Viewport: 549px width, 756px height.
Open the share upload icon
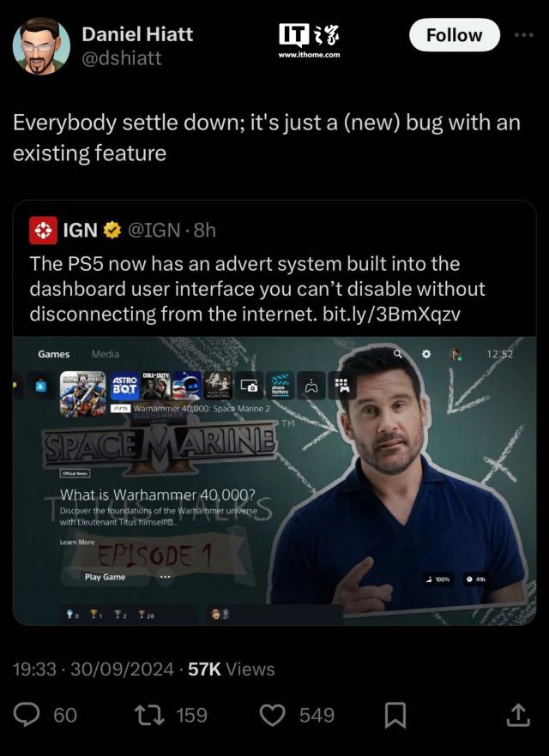point(518,715)
